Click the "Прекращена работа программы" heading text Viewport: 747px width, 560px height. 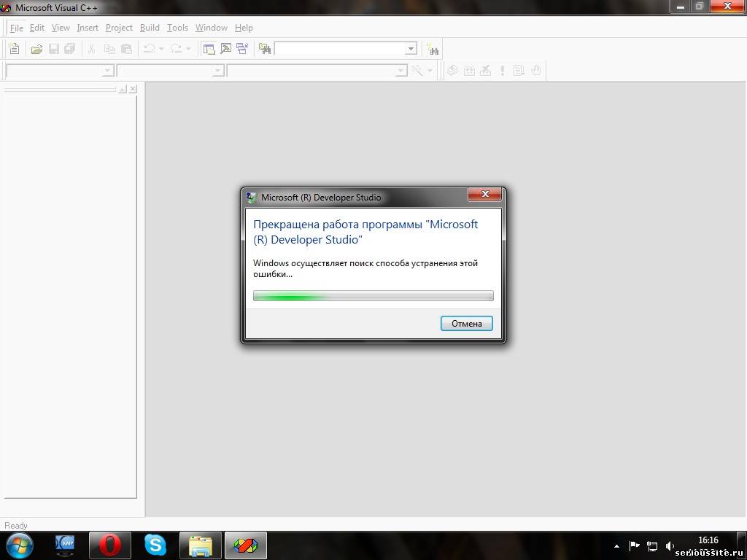click(x=365, y=231)
